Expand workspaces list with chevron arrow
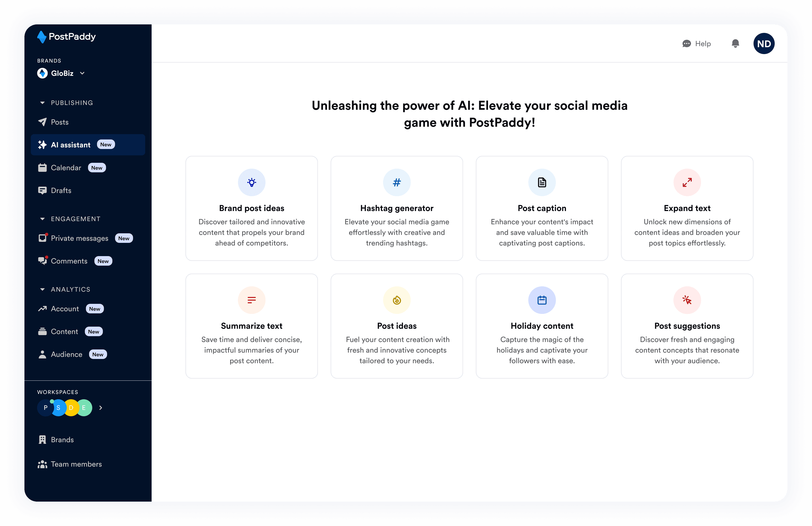Viewport: 812px width, 526px height. click(101, 407)
